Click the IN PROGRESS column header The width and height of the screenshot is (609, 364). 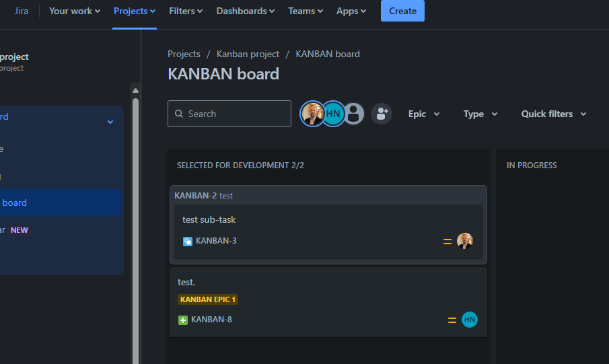(532, 165)
